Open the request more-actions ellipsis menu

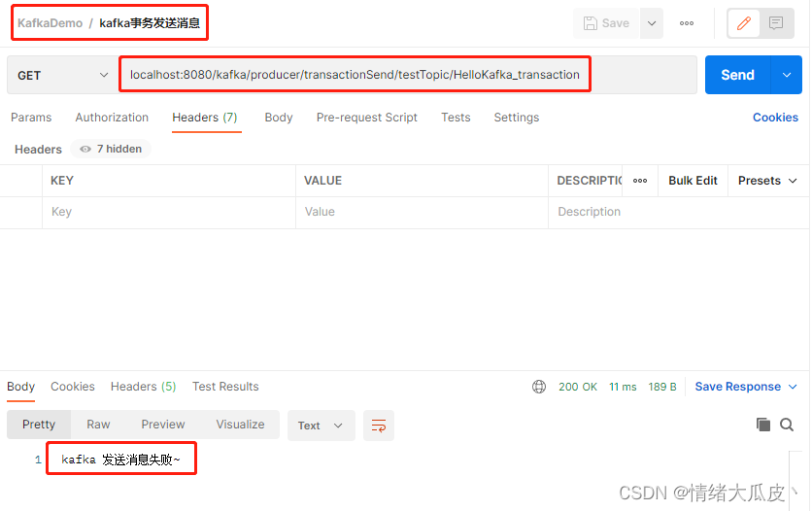point(687,23)
